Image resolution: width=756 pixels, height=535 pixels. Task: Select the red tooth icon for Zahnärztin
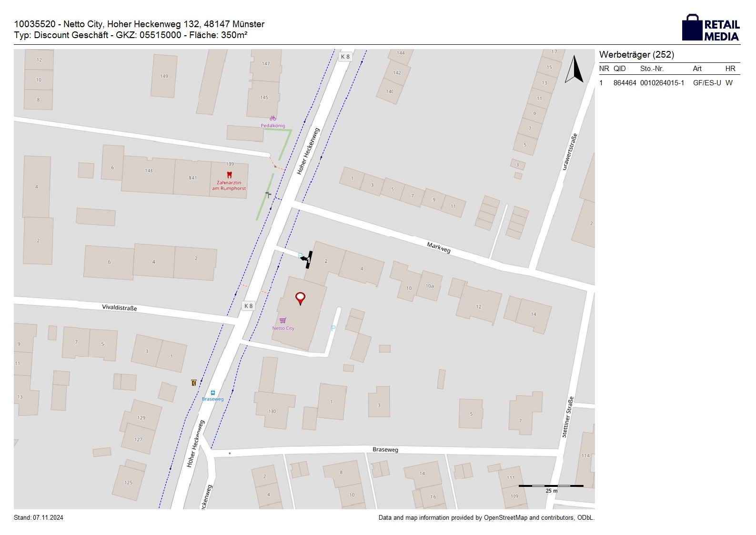(229, 175)
